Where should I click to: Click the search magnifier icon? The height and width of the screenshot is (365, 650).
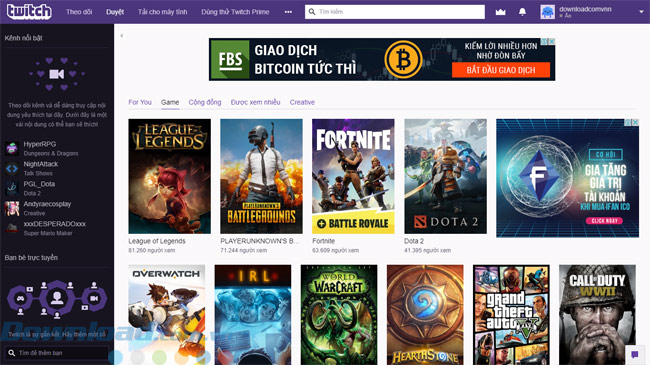pyautogui.click(x=312, y=12)
